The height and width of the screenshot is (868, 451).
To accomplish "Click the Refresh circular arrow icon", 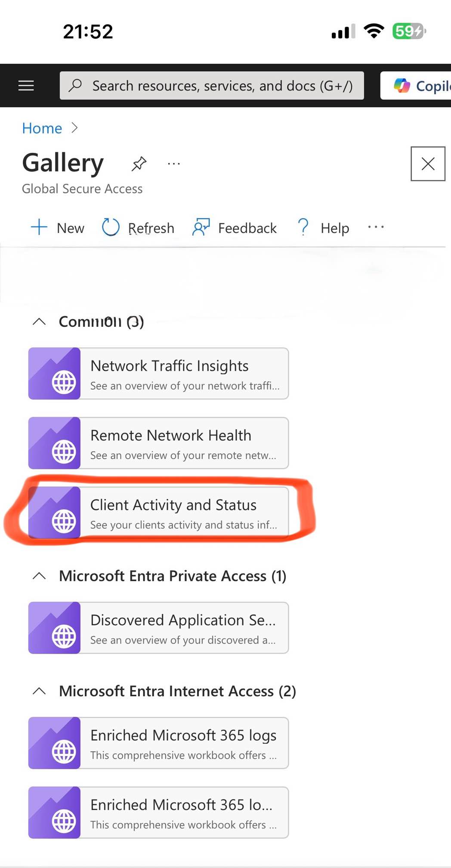I will (111, 227).
